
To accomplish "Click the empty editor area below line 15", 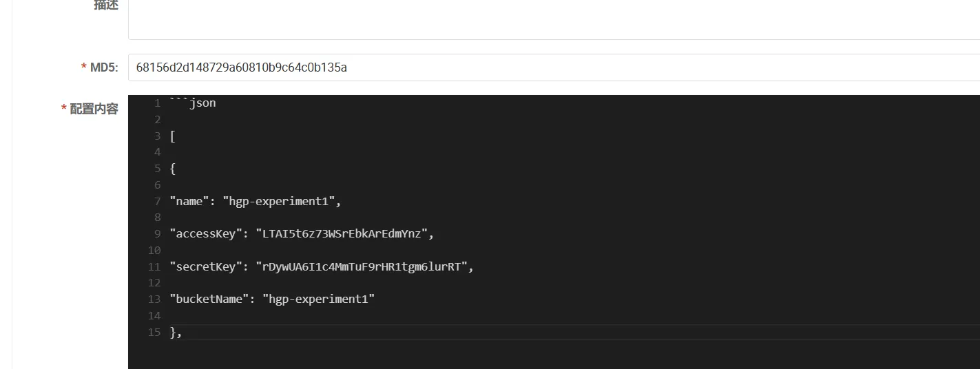I will [482, 355].
